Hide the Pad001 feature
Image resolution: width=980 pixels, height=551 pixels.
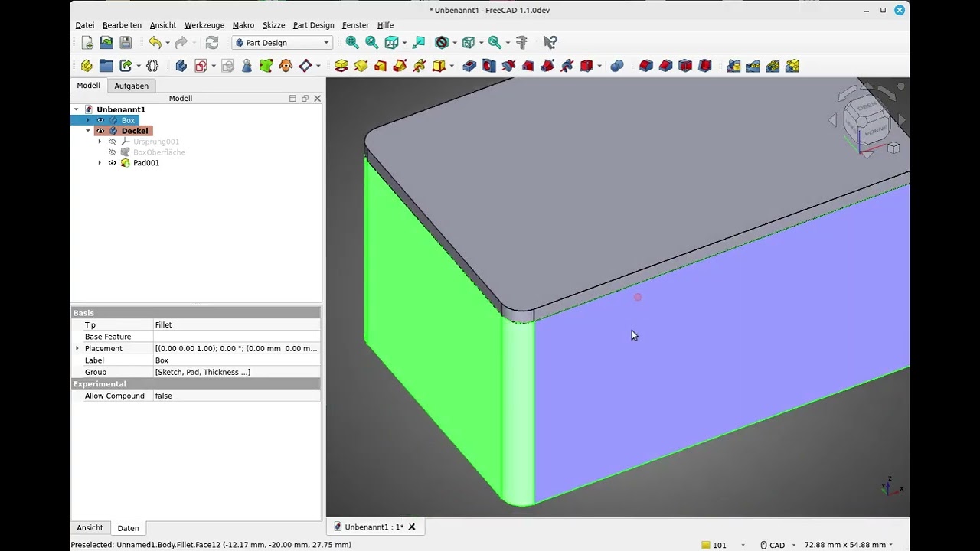(x=113, y=163)
